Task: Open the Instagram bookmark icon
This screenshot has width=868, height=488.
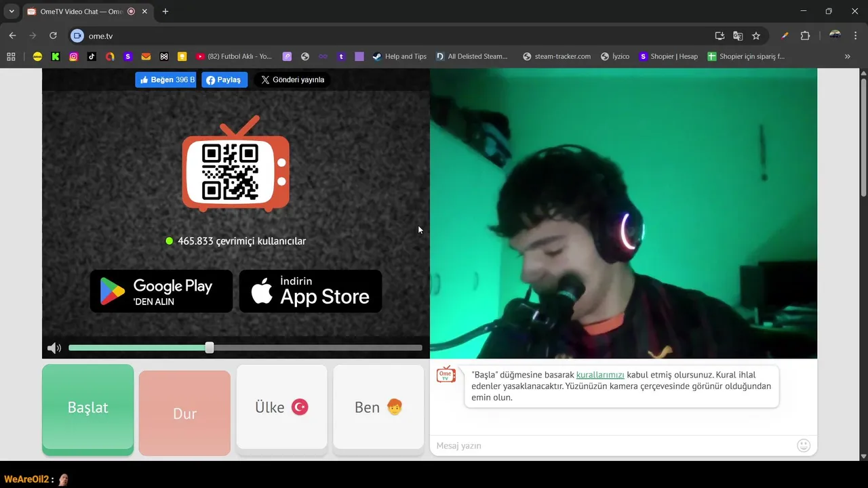Action: click(x=74, y=56)
